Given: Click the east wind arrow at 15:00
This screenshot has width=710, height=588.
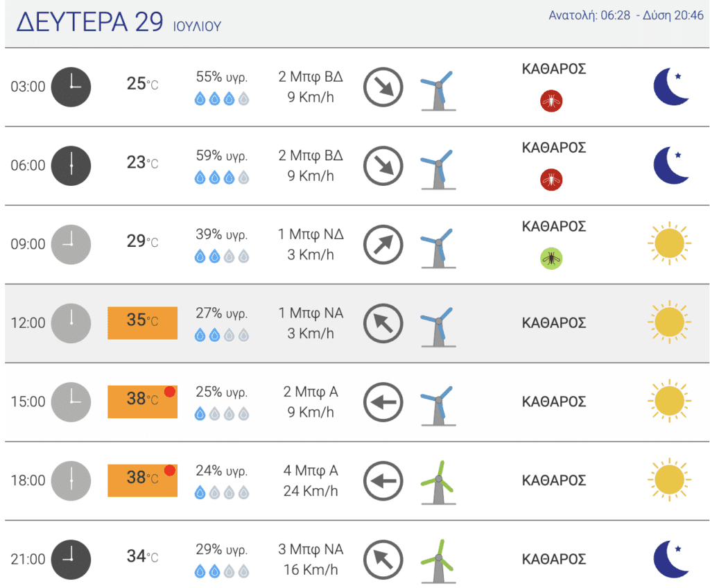Looking at the screenshot, I should (x=383, y=401).
